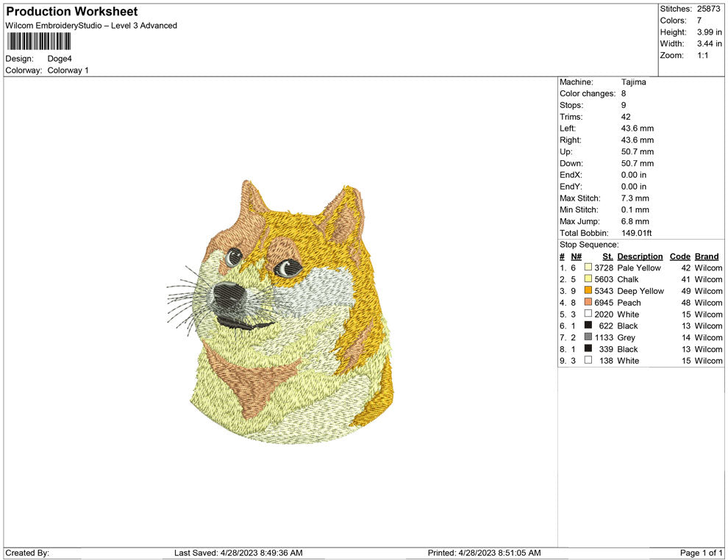Click the Code column header
This screenshot has height=560, width=728.
(x=679, y=256)
